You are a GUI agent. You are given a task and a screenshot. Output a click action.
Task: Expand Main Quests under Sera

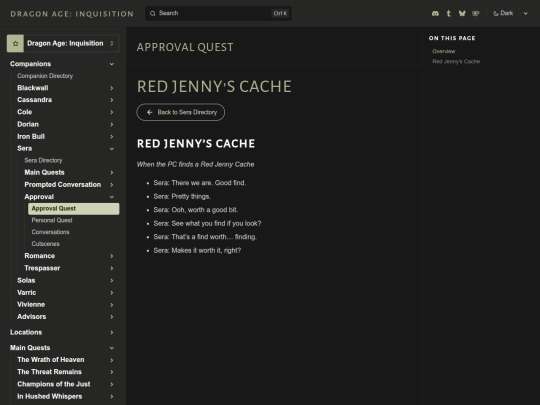112,173
